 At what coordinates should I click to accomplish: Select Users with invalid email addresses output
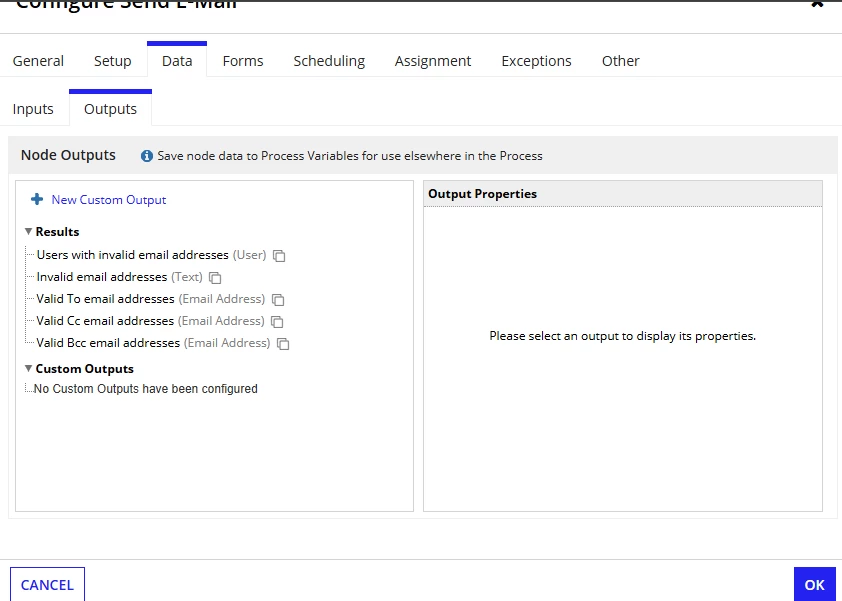(x=151, y=255)
